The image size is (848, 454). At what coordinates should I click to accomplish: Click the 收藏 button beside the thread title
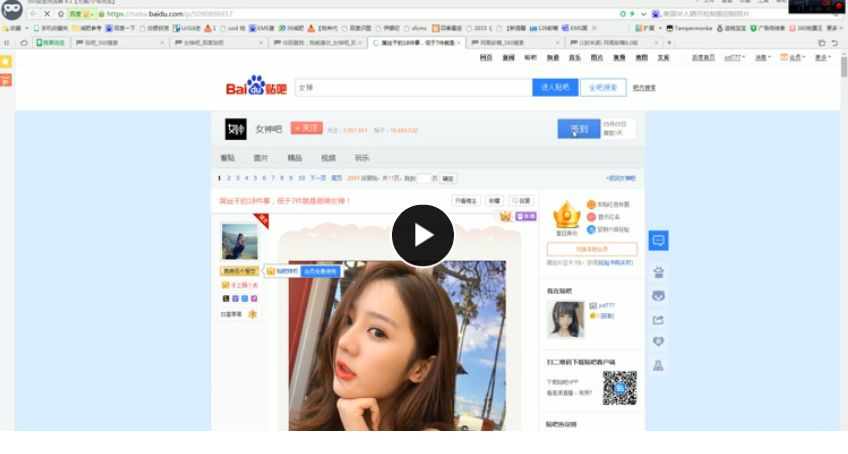pos(494,201)
